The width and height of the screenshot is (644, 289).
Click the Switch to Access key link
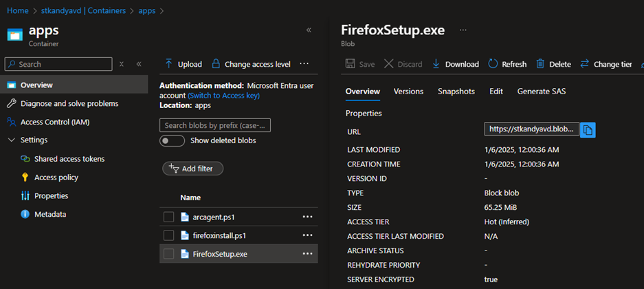[x=223, y=96]
